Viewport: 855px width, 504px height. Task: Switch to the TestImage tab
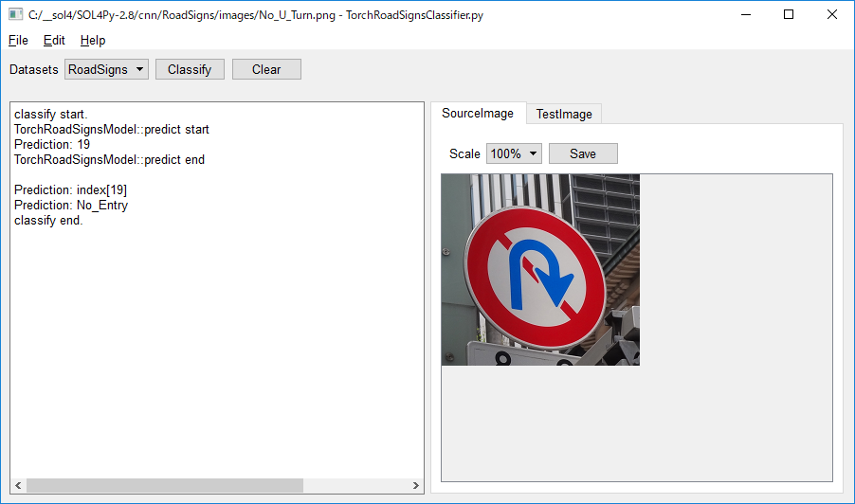tap(564, 114)
